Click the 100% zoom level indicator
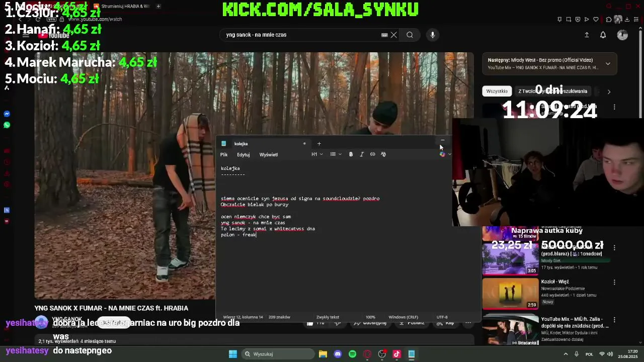 (x=370, y=317)
